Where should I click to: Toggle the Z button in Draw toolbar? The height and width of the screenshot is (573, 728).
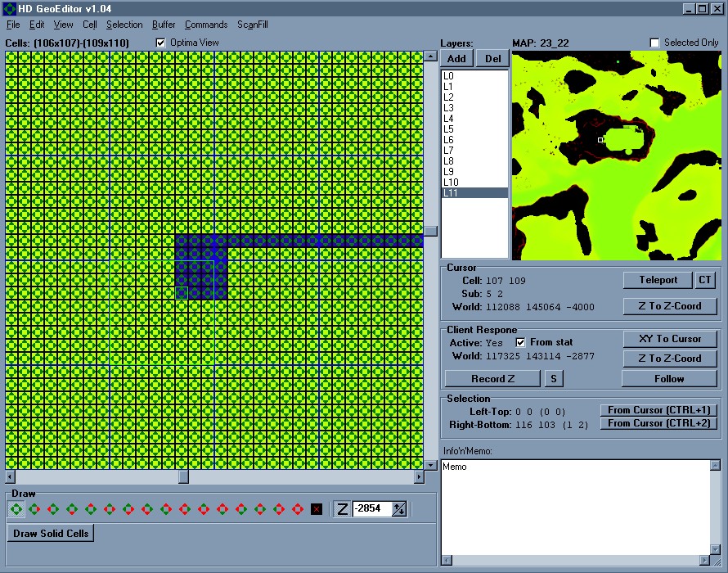click(x=342, y=509)
